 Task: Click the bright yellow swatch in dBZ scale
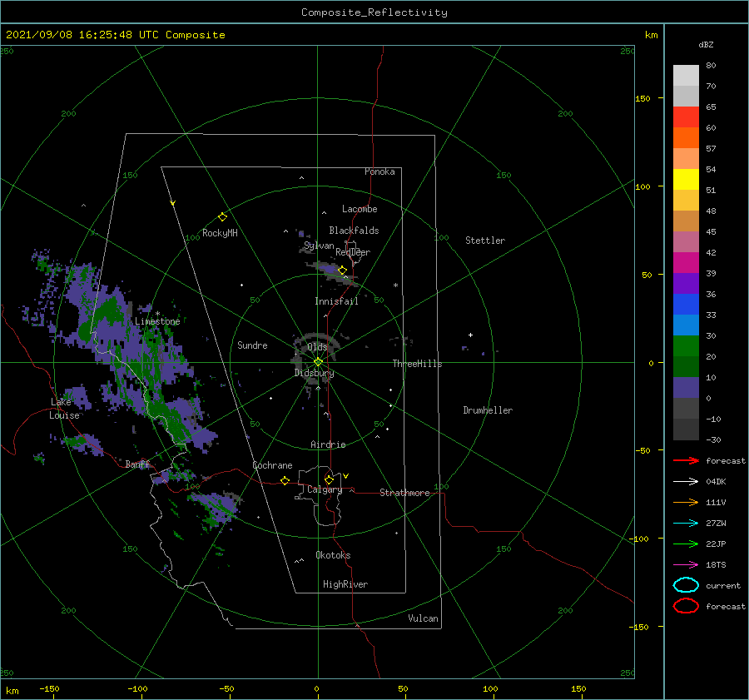coord(686,179)
